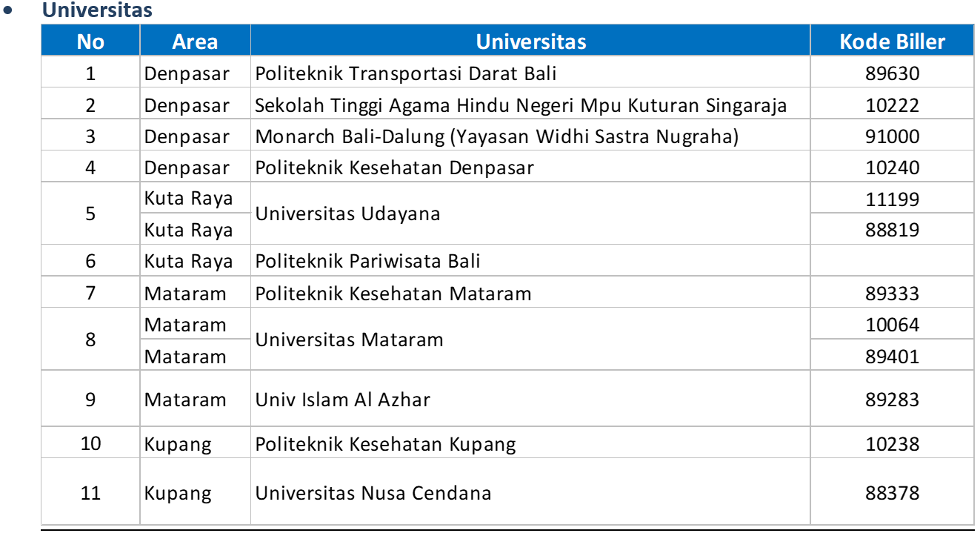
Task: Select biller code 88819
Action: pyautogui.click(x=892, y=230)
